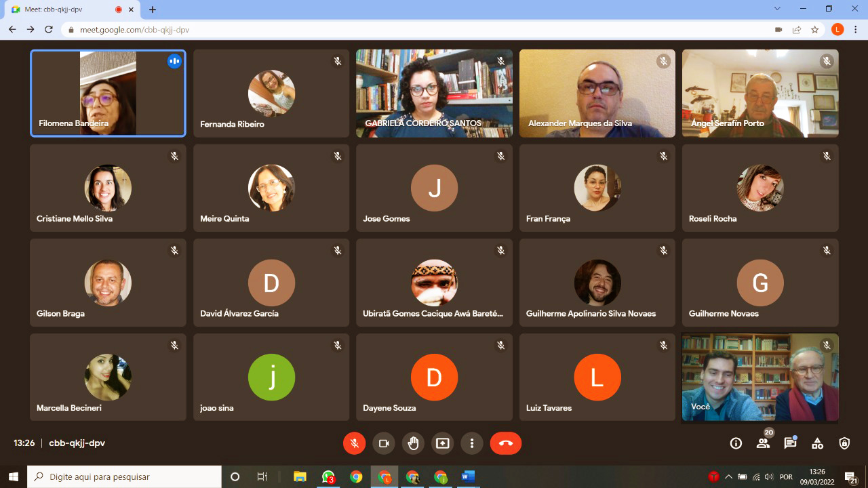Click meeting code cbb-qkjj-dpv text
The image size is (868, 488).
point(77,443)
